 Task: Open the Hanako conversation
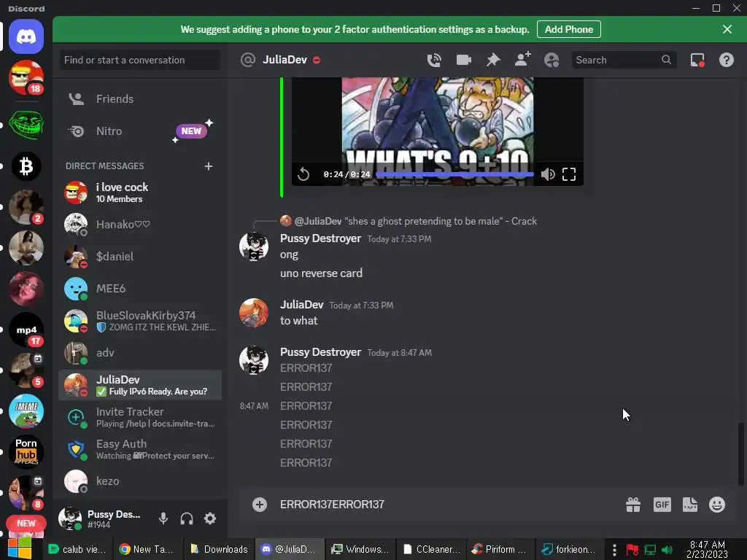(139, 225)
